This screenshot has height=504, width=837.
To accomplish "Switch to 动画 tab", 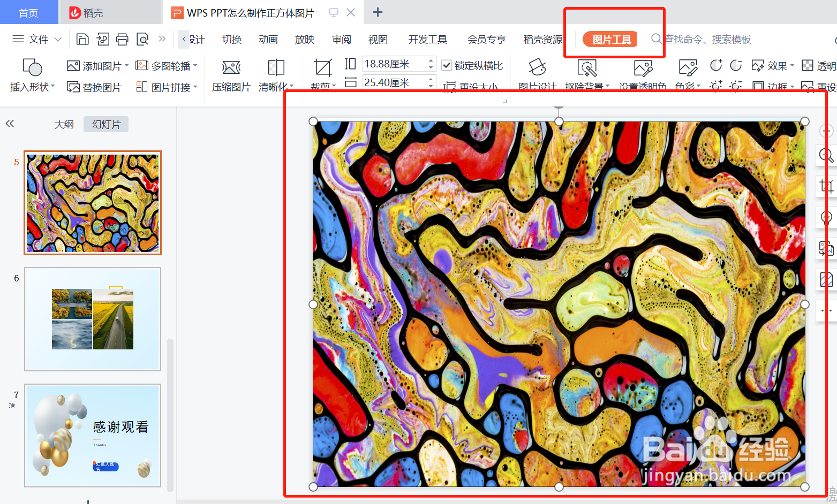I will point(268,39).
